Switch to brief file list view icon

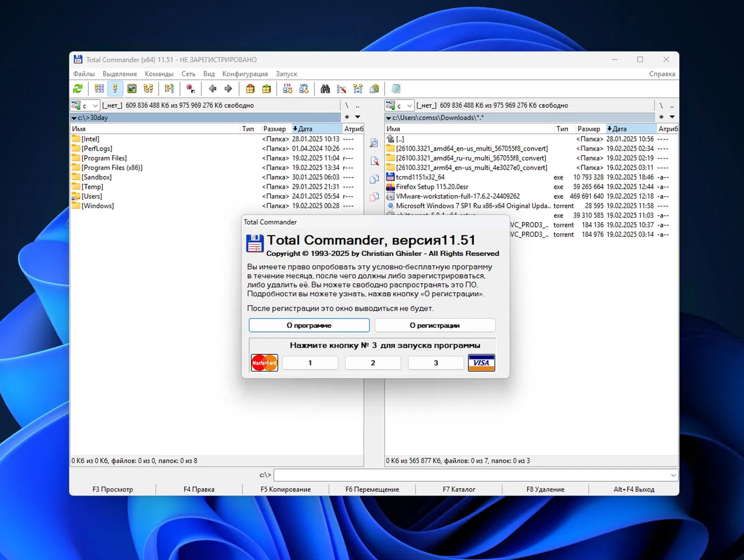[99, 89]
